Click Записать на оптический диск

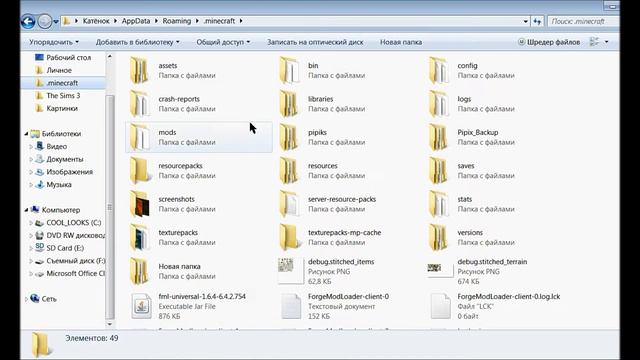[x=315, y=42]
